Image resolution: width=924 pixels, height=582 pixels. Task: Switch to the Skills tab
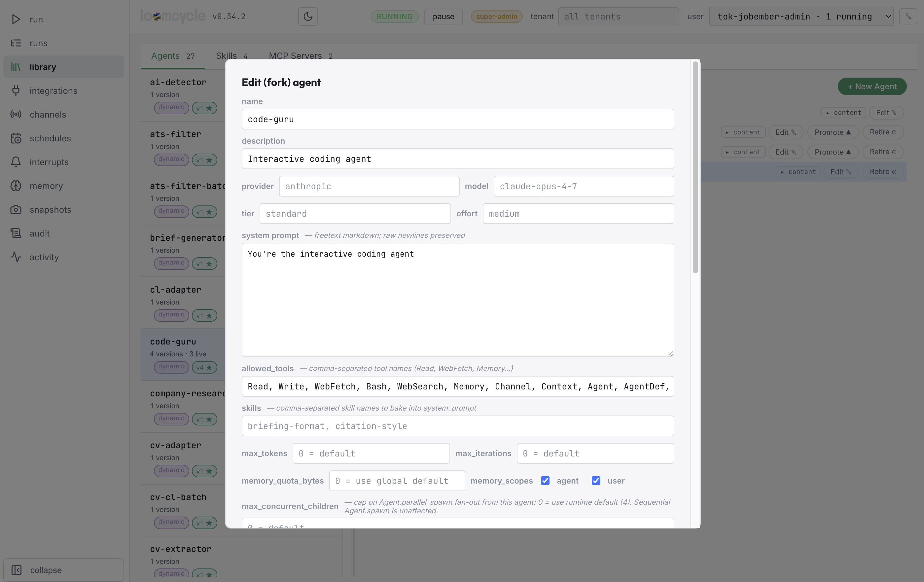pos(232,56)
